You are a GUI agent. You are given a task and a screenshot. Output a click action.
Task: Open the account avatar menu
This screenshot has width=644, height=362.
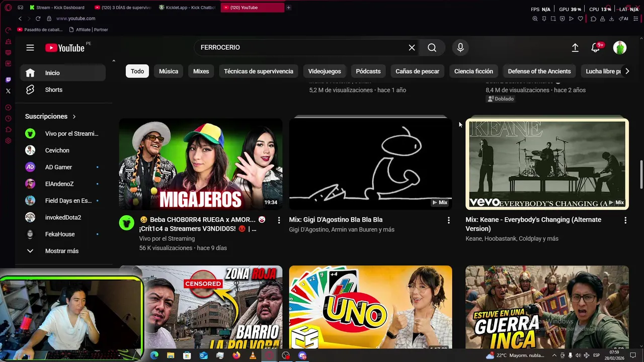(620, 47)
